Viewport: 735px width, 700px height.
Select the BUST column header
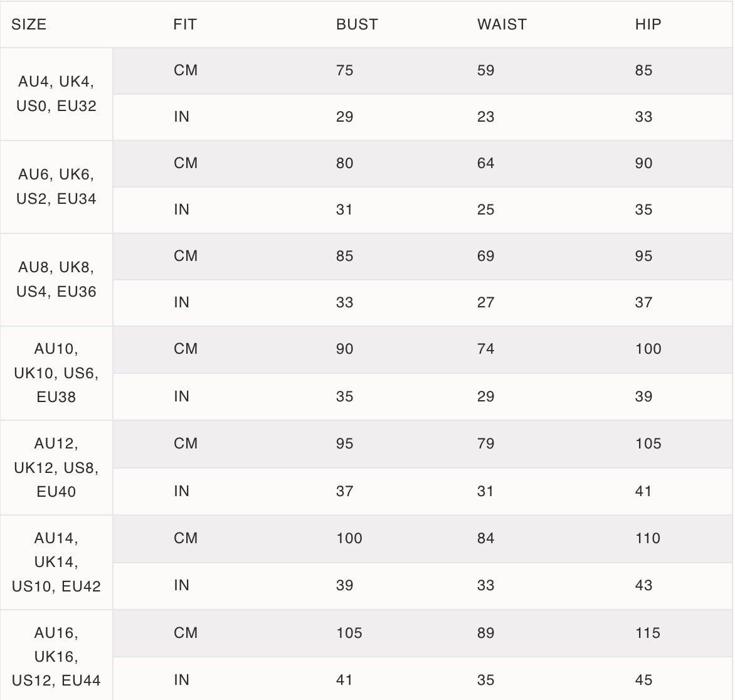coord(357,24)
